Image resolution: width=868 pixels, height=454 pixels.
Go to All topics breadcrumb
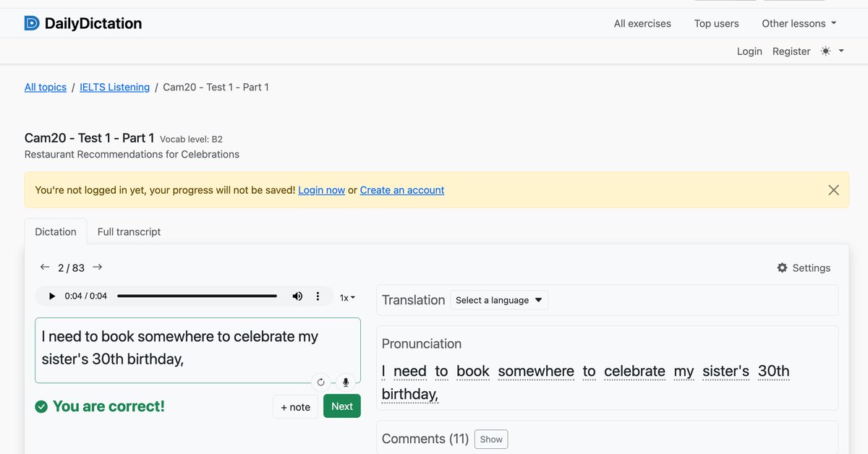pyautogui.click(x=46, y=87)
